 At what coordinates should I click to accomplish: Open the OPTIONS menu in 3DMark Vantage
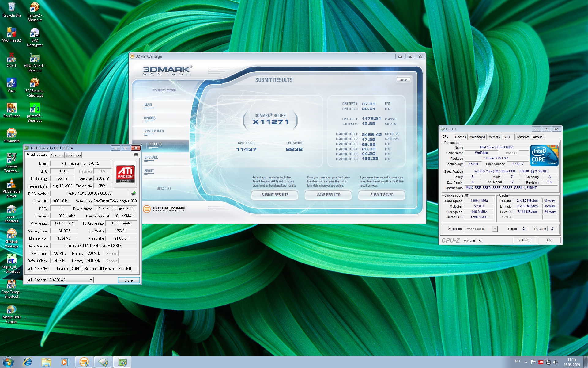point(150,118)
